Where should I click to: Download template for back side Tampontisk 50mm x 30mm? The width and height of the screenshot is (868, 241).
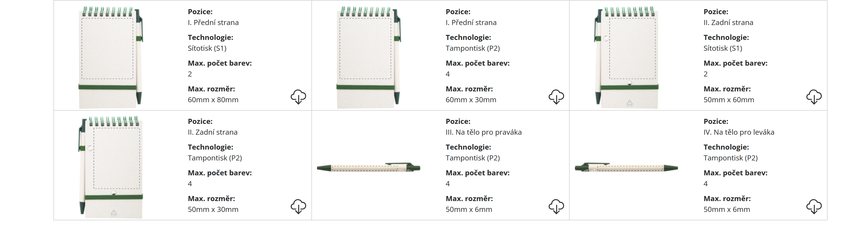point(298,206)
